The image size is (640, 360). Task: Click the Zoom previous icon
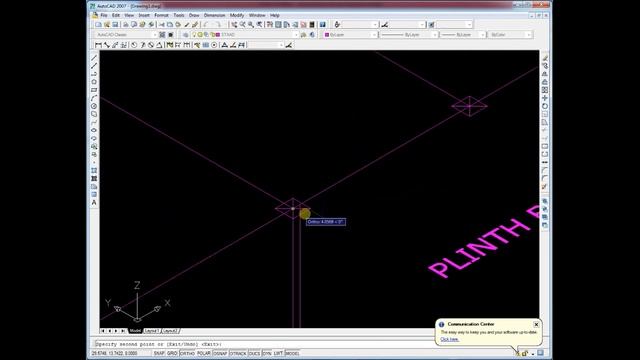click(259, 25)
